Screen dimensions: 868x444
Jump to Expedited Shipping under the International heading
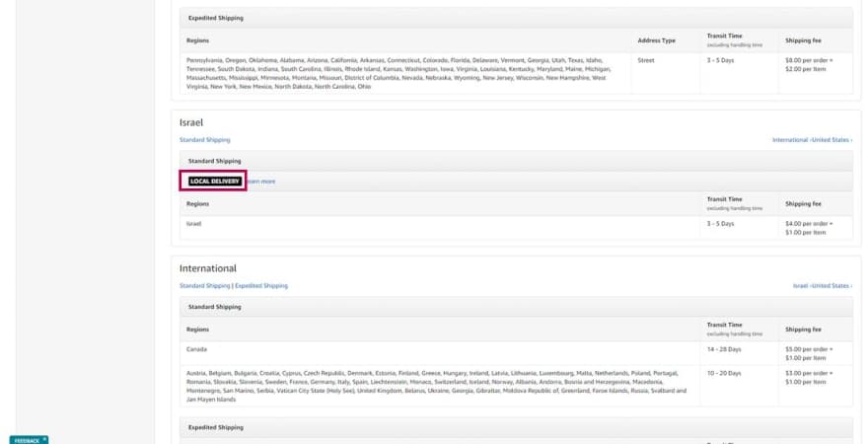261,286
